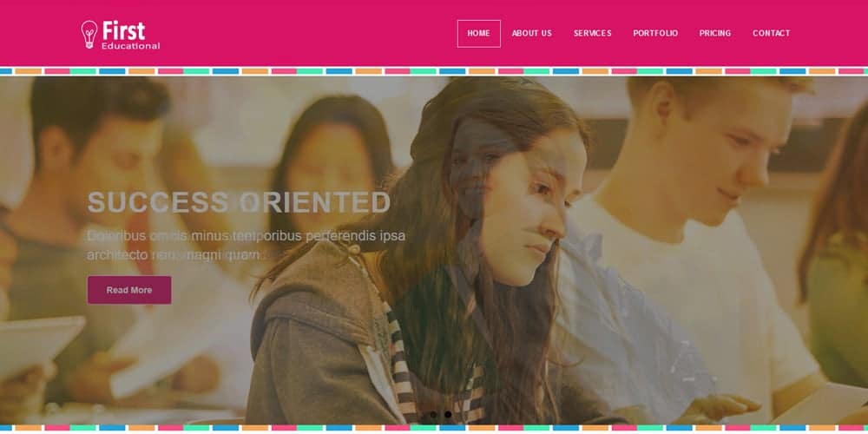Select Contact in the navigation bar
This screenshot has height=434, width=868.
pyautogui.click(x=771, y=33)
